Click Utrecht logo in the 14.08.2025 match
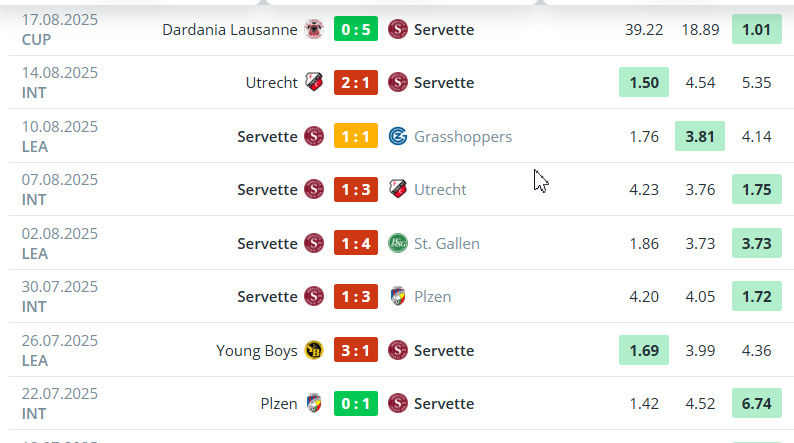 coord(314,82)
